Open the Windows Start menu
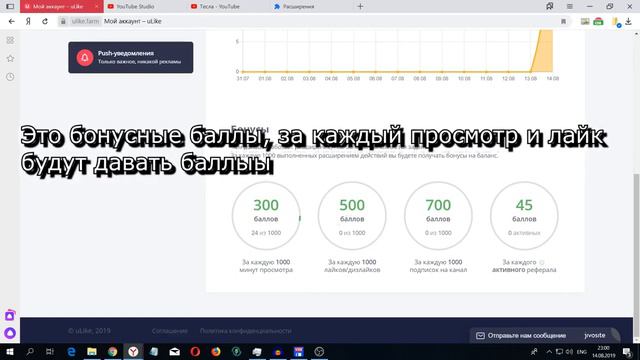Screen dimensions: 640x360 pyautogui.click(x=10, y=351)
